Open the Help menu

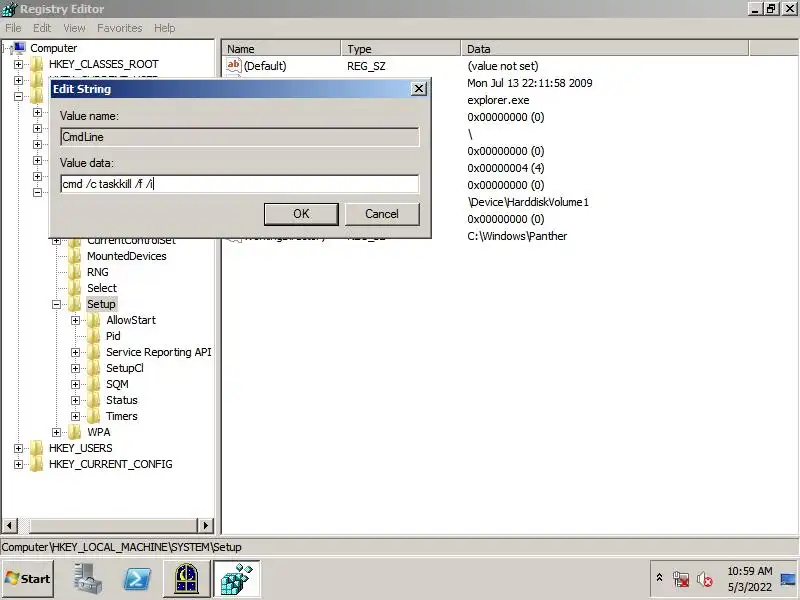click(165, 28)
